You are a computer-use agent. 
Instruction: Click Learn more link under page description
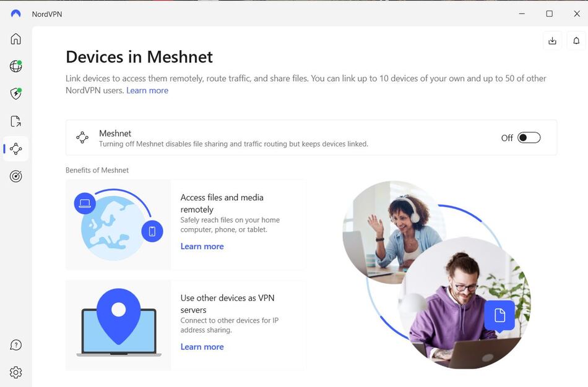coord(147,91)
